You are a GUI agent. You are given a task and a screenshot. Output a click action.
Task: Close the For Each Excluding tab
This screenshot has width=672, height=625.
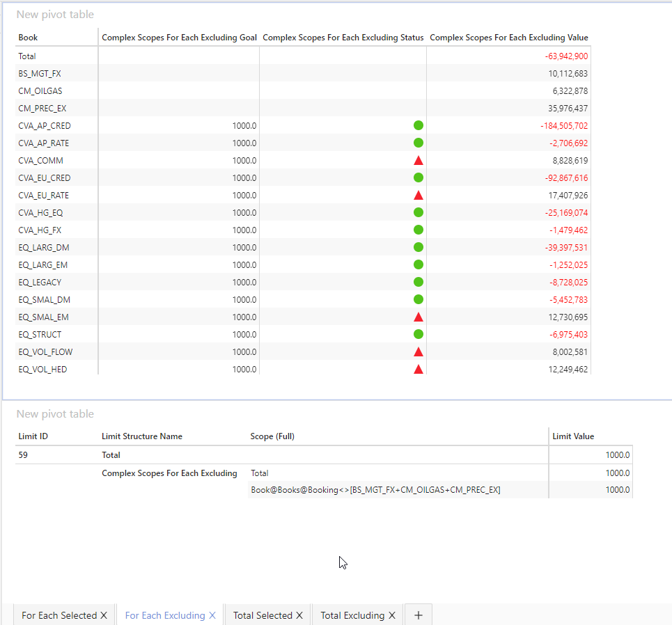212,615
